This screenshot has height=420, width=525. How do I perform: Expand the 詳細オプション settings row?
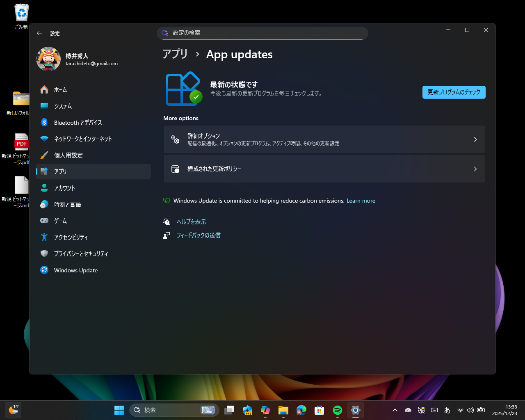(x=324, y=139)
